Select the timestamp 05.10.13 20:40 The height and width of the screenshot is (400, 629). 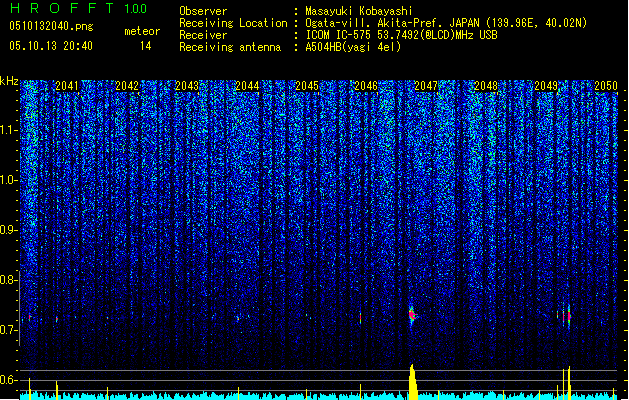[x=51, y=46]
